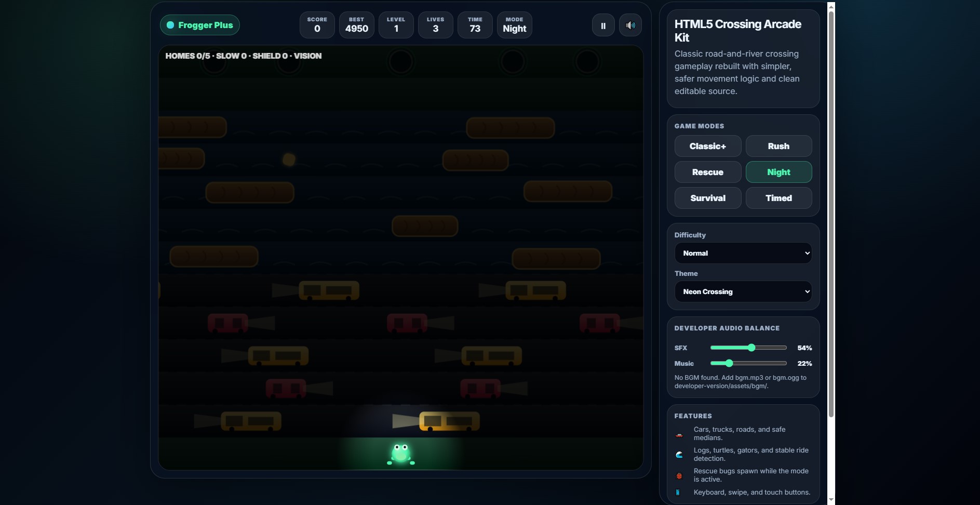Select the Rescue game mode
Viewport: 980px width, 505px height.
(x=707, y=172)
